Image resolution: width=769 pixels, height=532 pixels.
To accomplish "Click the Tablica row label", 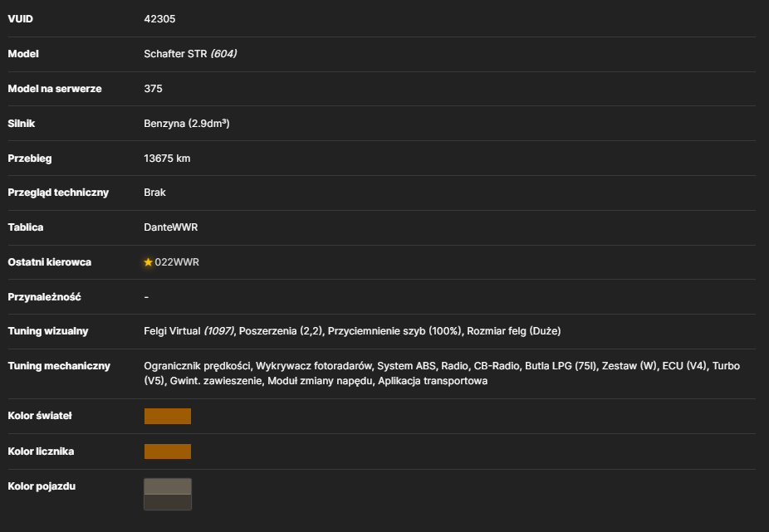I will coord(26,227).
